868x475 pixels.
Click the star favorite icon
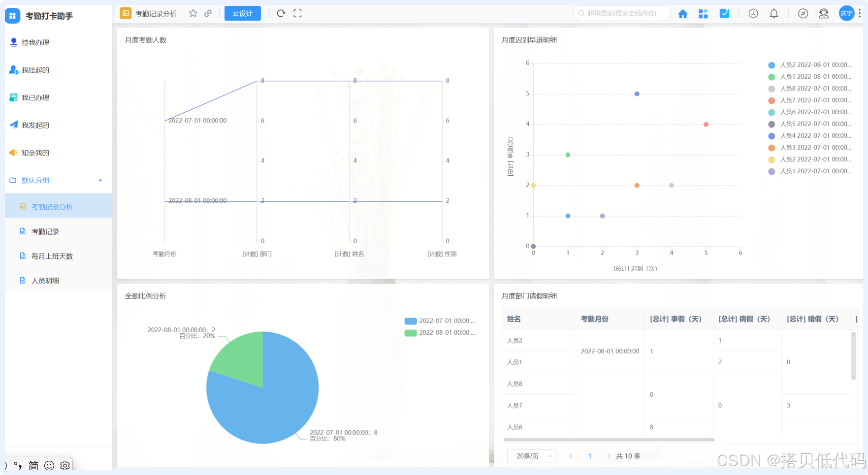[193, 13]
